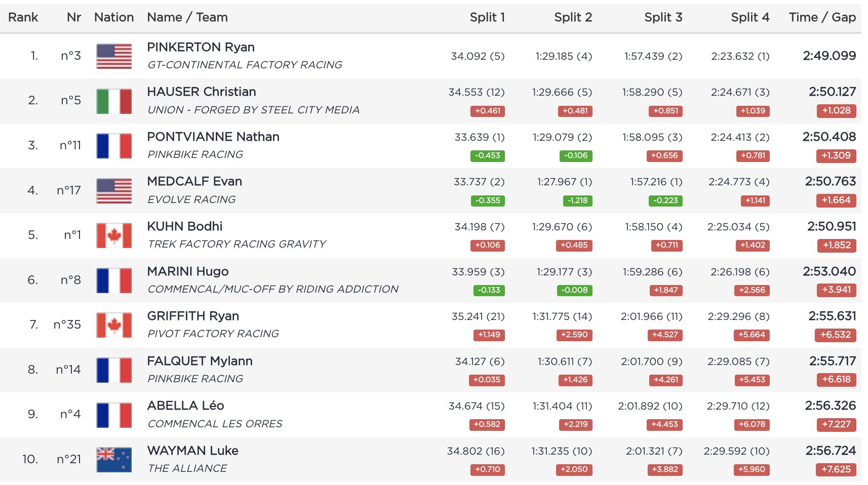Click team name TREK FACTORY RACING GRAVITY

236,244
